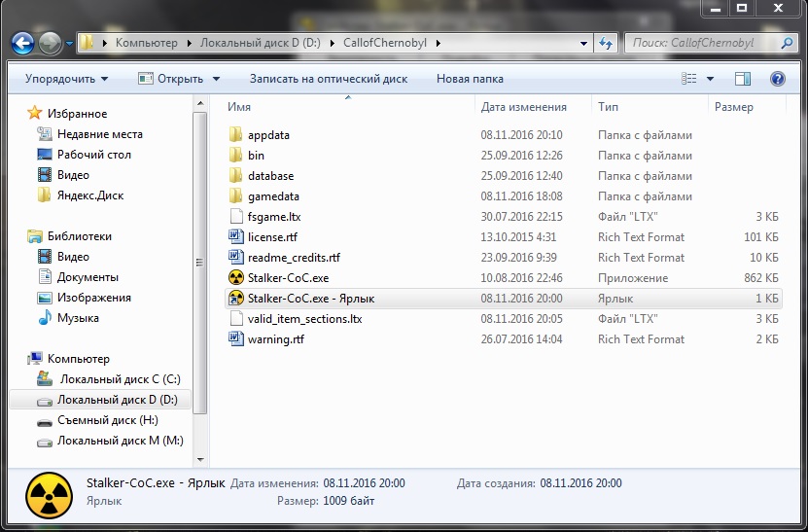Image resolution: width=808 pixels, height=532 pixels.
Task: Select the 'Stalker-CoC.exe - Ярлык' shortcut icon
Action: point(236,298)
